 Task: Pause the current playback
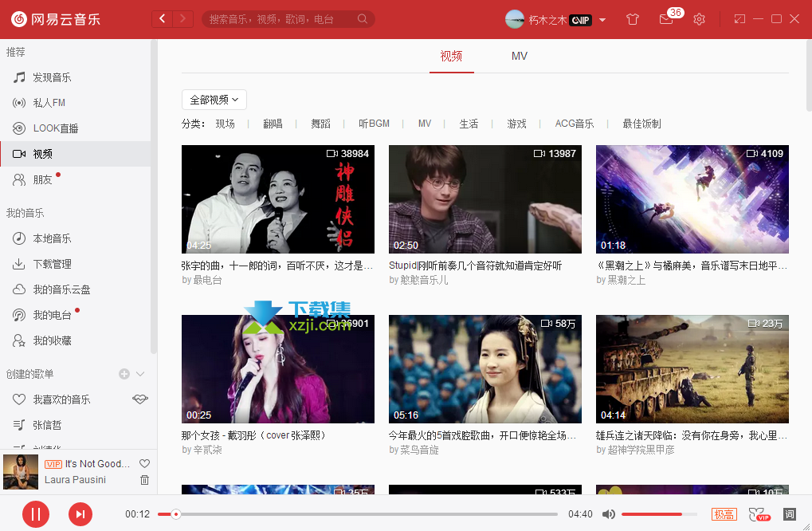[36, 514]
